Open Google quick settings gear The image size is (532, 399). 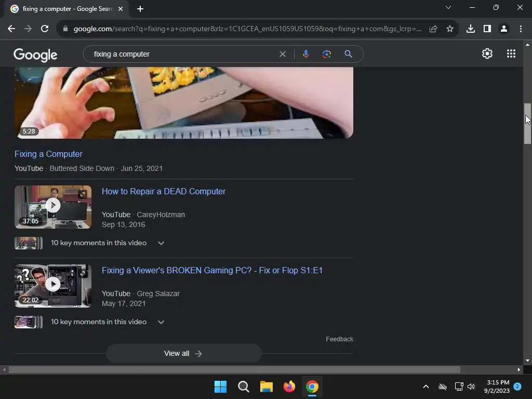pyautogui.click(x=487, y=54)
